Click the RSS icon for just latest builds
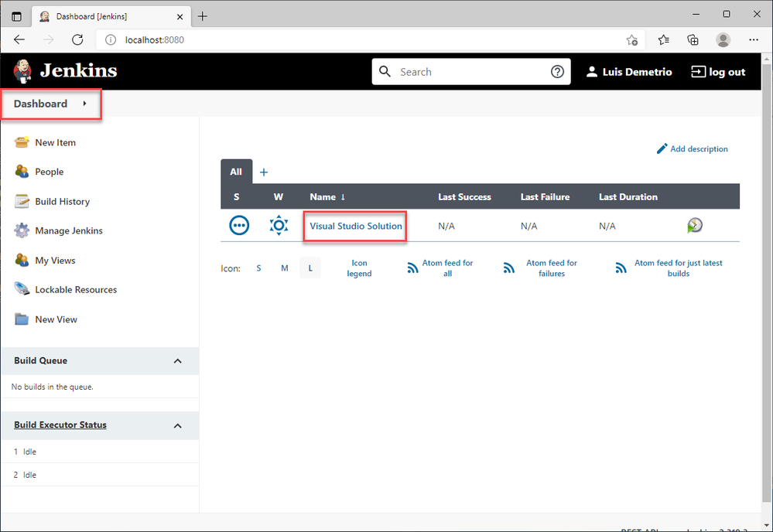The width and height of the screenshot is (773, 532). point(621,268)
